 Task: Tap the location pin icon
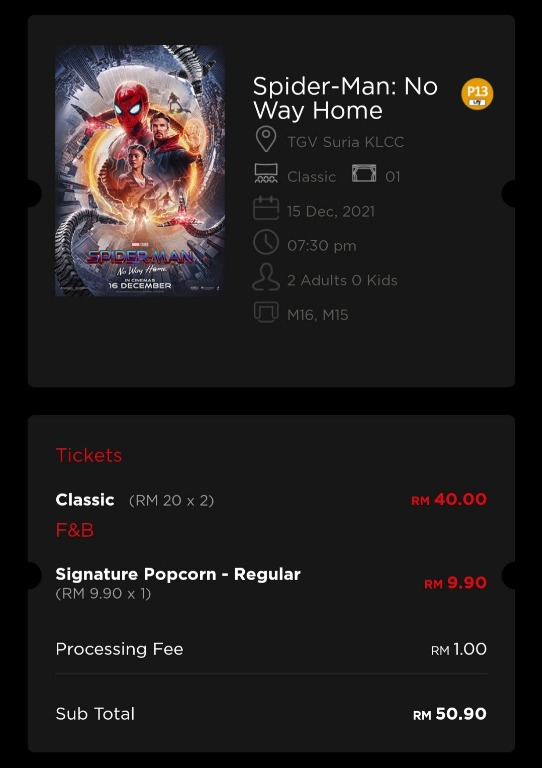(x=266, y=139)
